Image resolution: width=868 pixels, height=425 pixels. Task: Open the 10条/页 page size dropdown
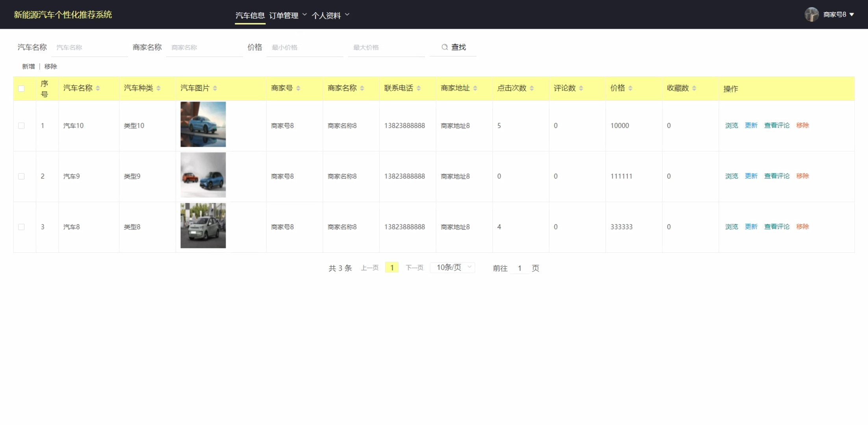pyautogui.click(x=453, y=268)
